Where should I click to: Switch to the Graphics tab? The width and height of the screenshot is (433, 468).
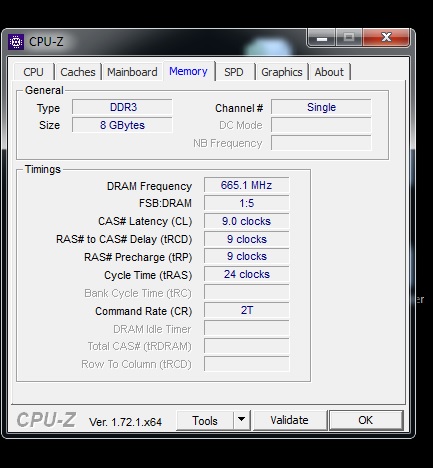(282, 72)
